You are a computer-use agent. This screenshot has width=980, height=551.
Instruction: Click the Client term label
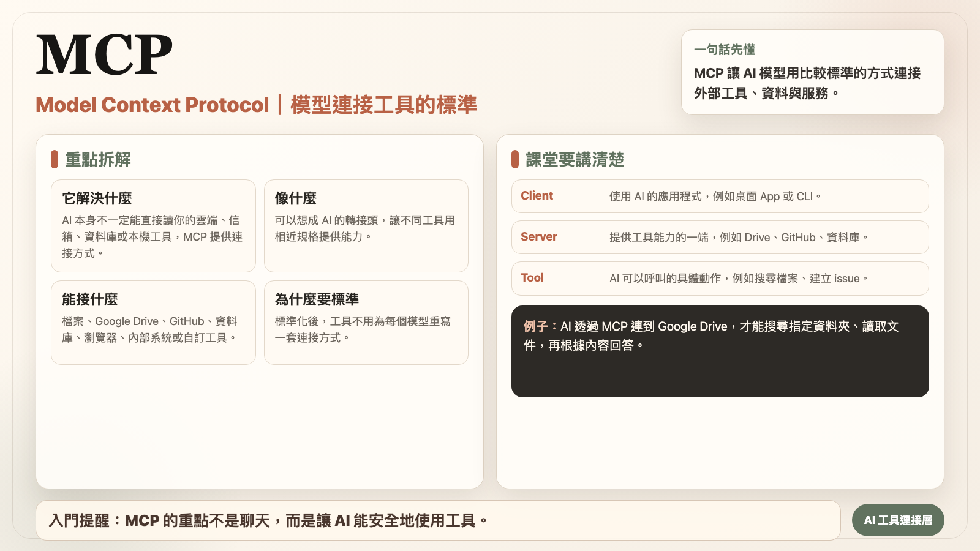tap(537, 196)
